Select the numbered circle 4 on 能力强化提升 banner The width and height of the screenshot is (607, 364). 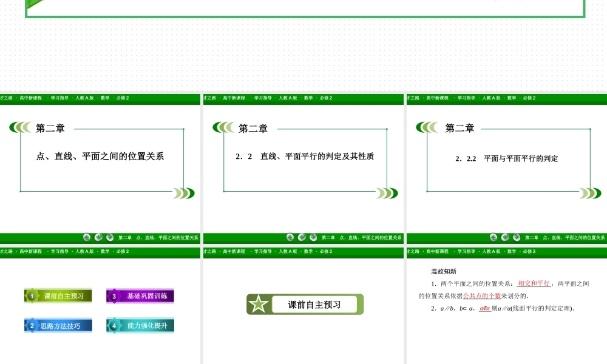click(x=114, y=325)
